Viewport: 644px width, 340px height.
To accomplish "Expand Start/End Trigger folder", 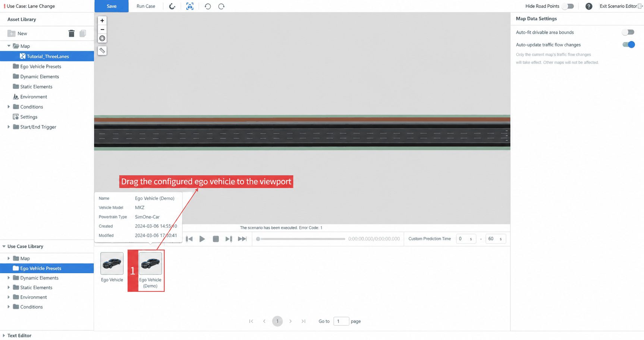I will pyautogui.click(x=9, y=127).
